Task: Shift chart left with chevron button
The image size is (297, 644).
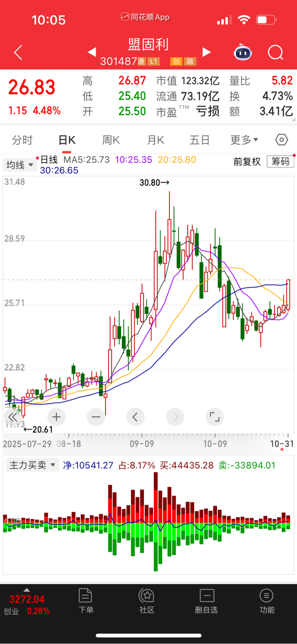Action: tap(135, 417)
